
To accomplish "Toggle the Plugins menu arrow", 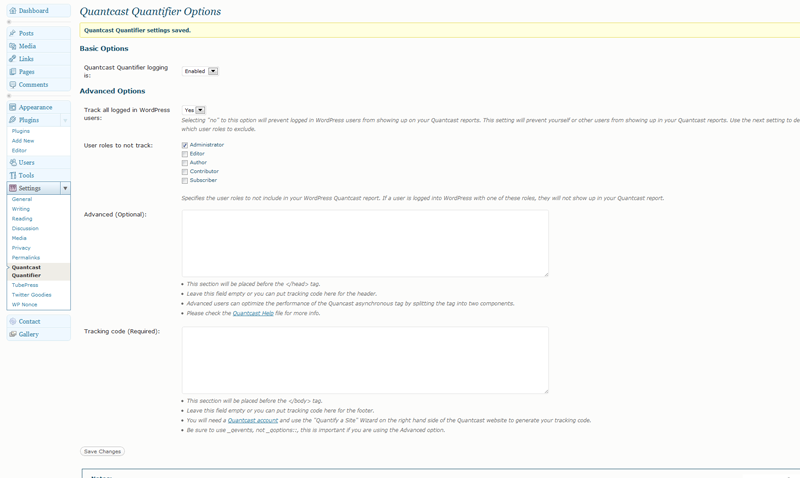I will 65,120.
